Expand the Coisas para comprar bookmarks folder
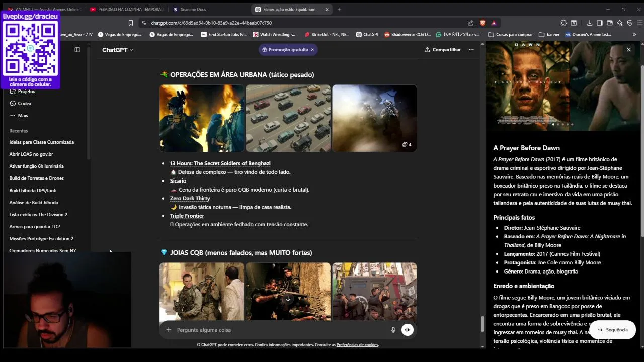The width and height of the screenshot is (644, 362). [x=511, y=35]
